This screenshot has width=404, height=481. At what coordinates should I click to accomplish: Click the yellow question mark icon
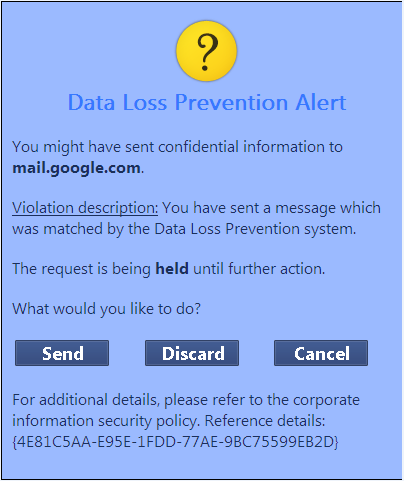tap(206, 51)
